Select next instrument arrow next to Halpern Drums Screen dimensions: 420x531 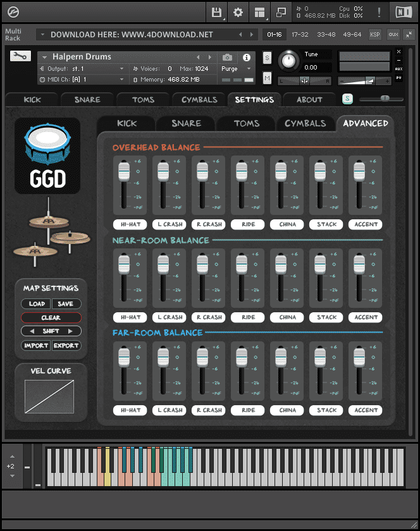point(210,57)
